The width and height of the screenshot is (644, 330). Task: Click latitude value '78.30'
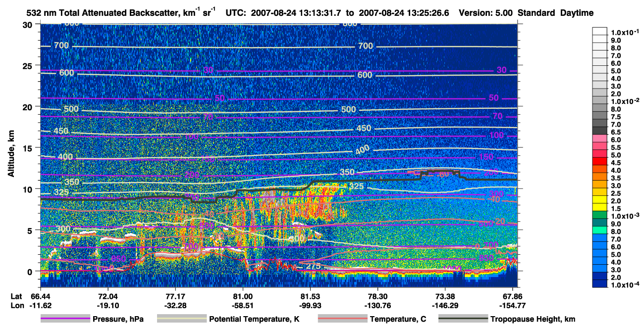point(378,296)
